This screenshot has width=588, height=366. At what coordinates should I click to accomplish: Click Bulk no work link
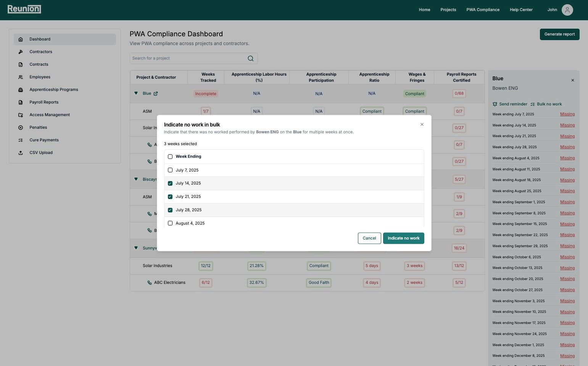[x=549, y=104]
